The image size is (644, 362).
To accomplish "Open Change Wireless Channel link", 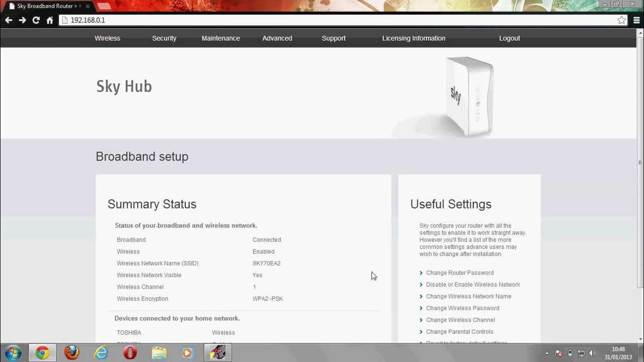I will pyautogui.click(x=460, y=320).
